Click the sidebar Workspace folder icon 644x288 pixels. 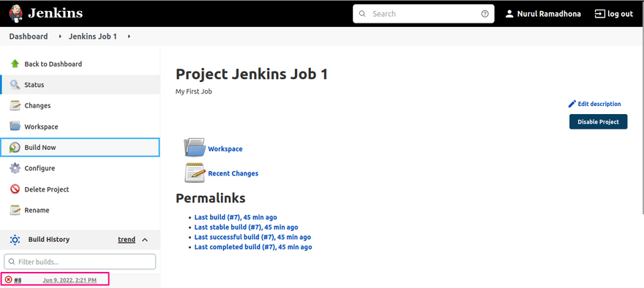tap(15, 126)
